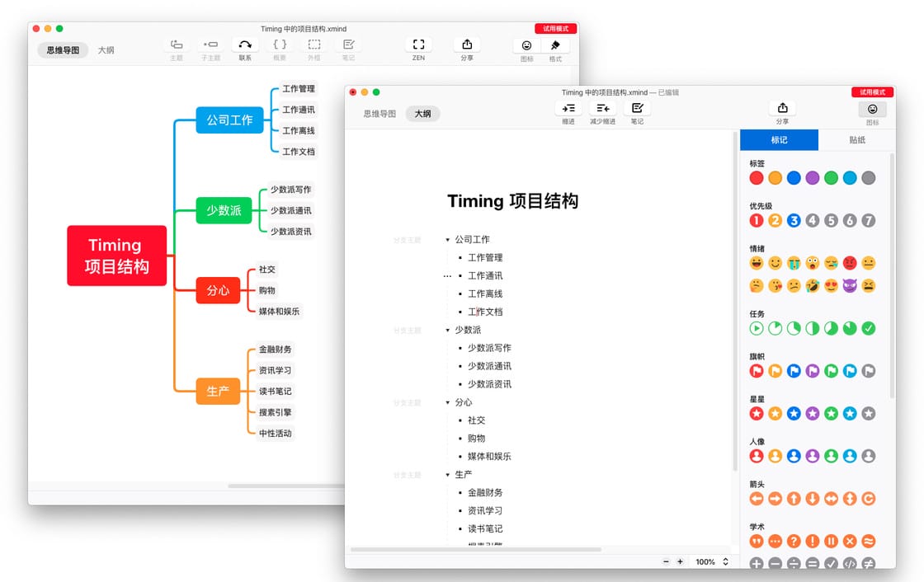
Task: Add left arrow marker
Action: (x=757, y=499)
